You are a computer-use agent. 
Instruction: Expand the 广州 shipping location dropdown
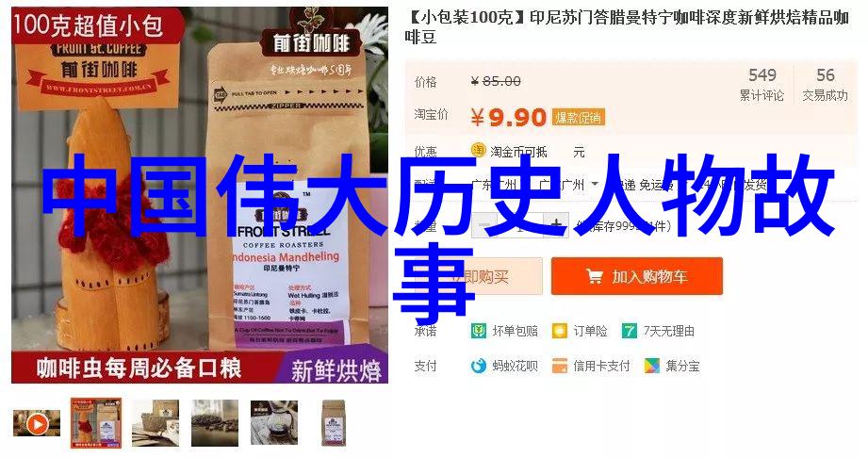click(595, 184)
